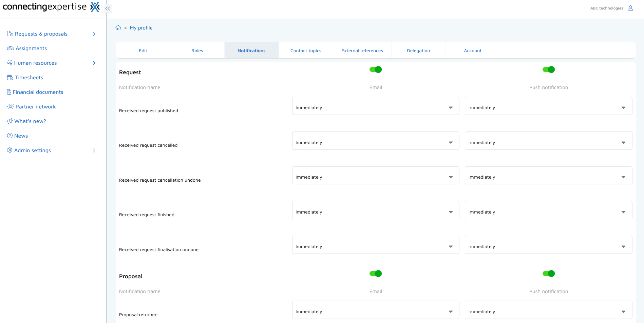Turn off Email toggle for Proposal section
Screen dimensions: 644x323
[x=376, y=274]
